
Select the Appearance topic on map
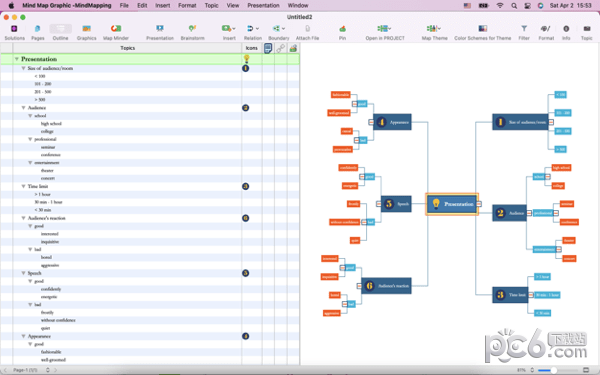pyautogui.click(x=392, y=122)
